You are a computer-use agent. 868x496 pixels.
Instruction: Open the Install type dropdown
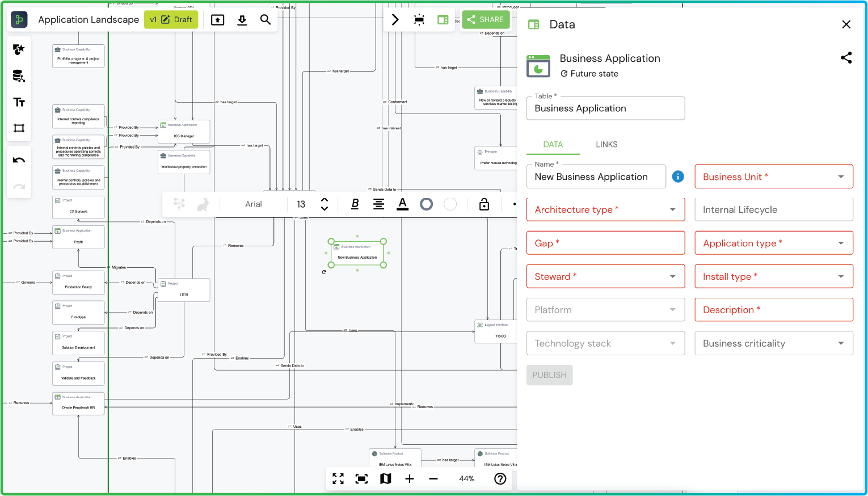click(773, 276)
